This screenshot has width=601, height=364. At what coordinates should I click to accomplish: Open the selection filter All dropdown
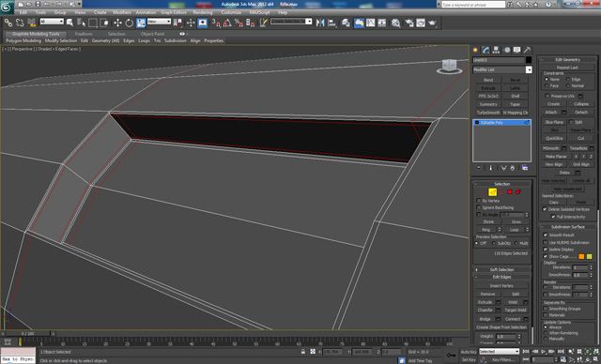(52, 22)
